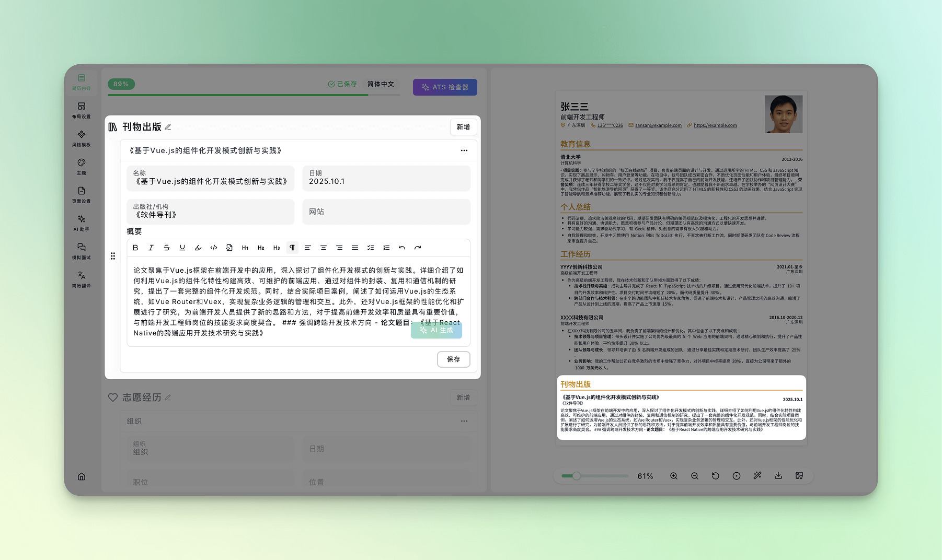Screen dimensions: 942x560
Task: Center align the summary text
Action: [x=324, y=248]
